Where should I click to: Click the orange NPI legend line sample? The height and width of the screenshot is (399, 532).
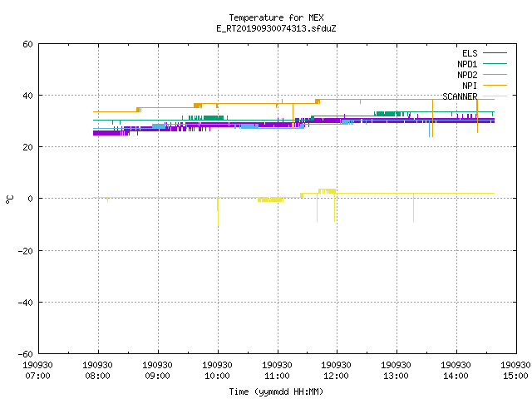click(x=495, y=85)
